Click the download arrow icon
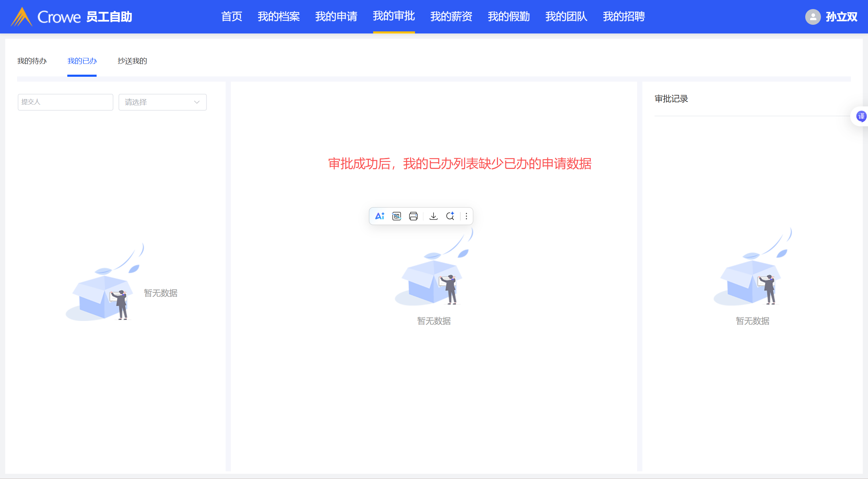Screen dimensions: 868x479 (x=433, y=216)
